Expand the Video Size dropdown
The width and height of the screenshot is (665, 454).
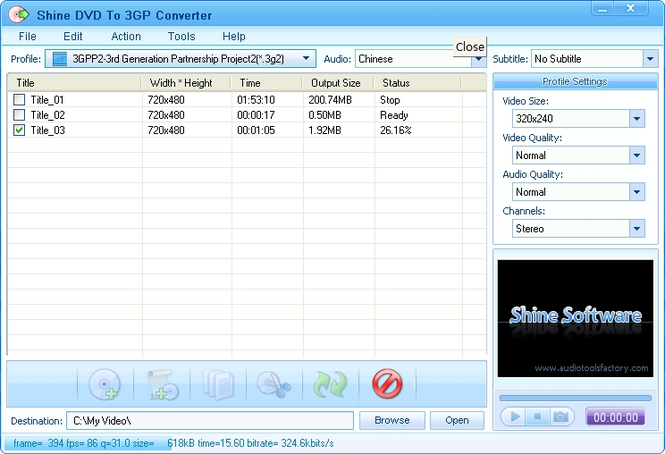point(637,118)
